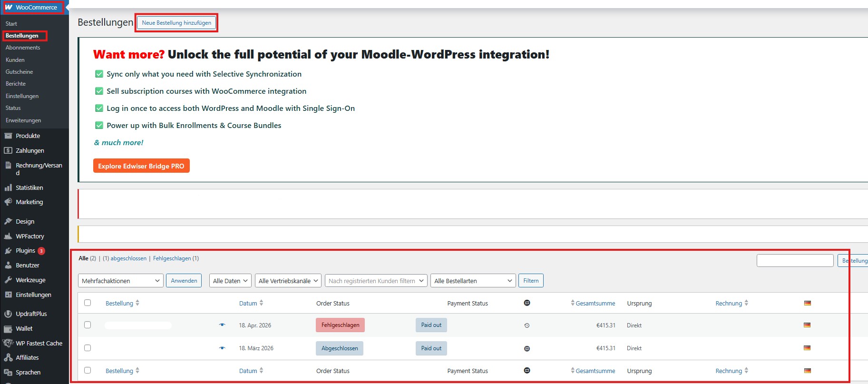Click the Affiliates icon
Viewport: 868px width, 384px height.
[x=8, y=357]
